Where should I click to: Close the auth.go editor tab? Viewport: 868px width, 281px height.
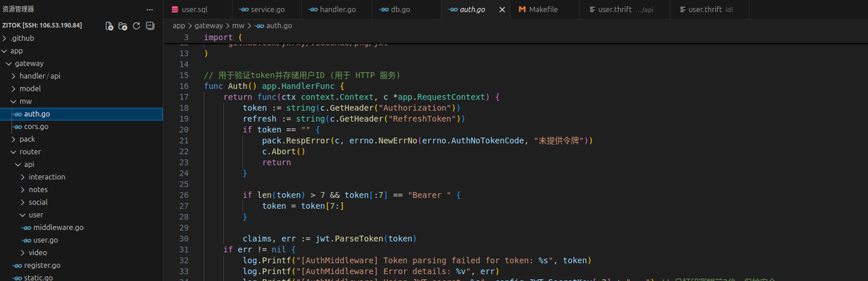click(502, 9)
